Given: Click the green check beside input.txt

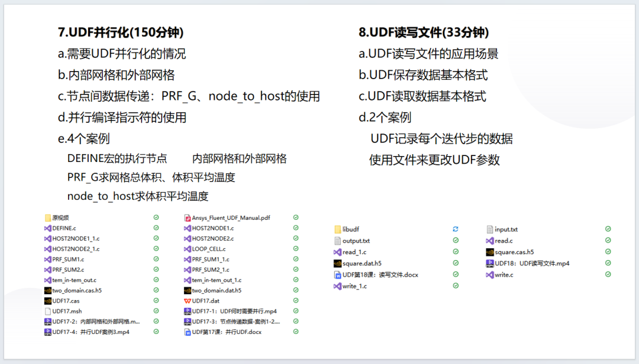Looking at the screenshot, I should coord(608,229).
